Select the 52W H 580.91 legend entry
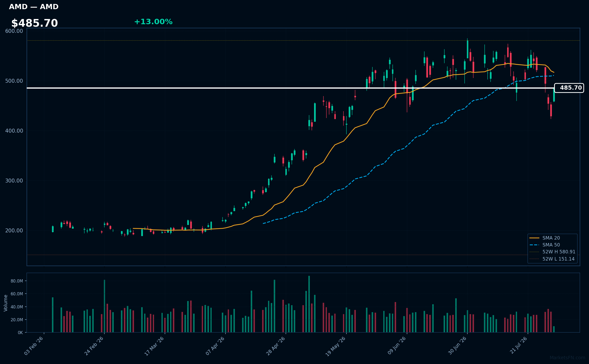 pyautogui.click(x=552, y=252)
